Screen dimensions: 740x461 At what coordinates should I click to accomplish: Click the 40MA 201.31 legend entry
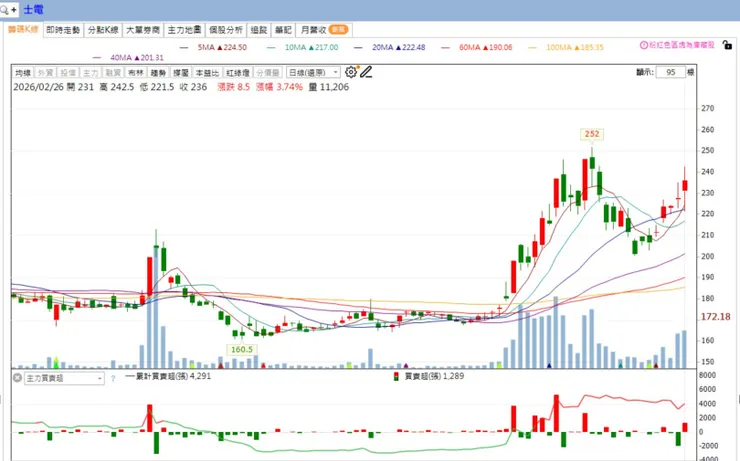129,58
